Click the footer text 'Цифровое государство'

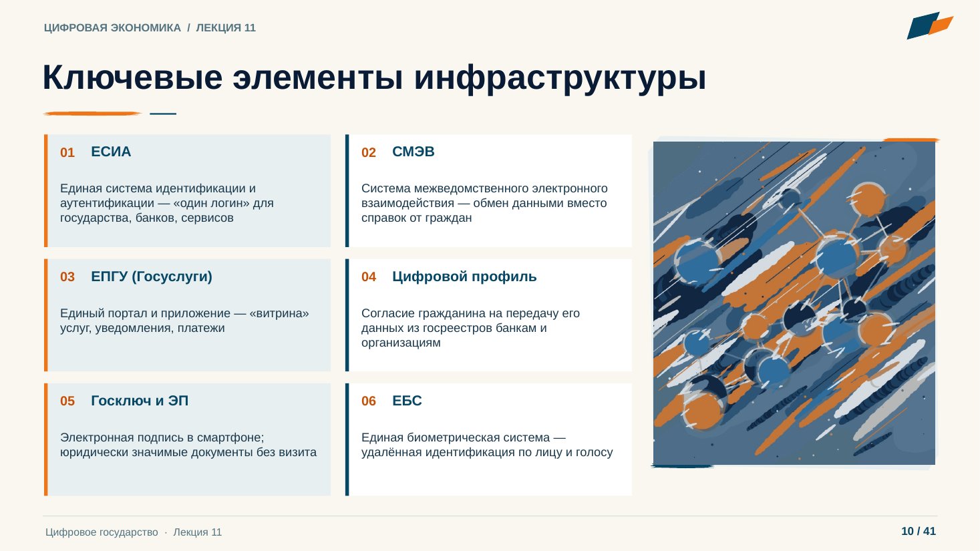(102, 532)
